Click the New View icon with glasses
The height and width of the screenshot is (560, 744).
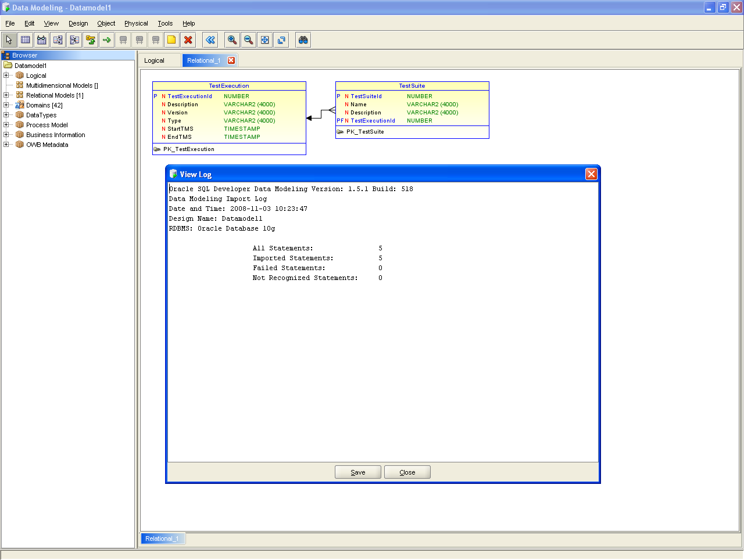[x=42, y=40]
